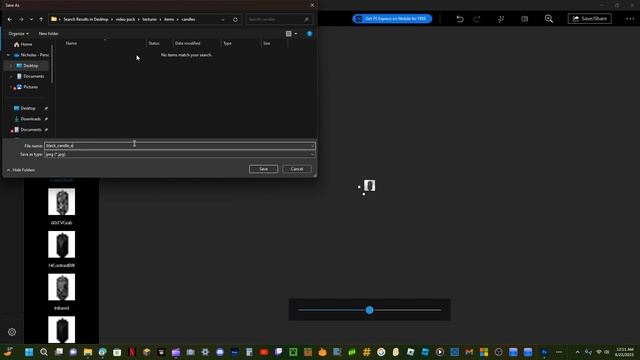Create a New folder

point(48,33)
